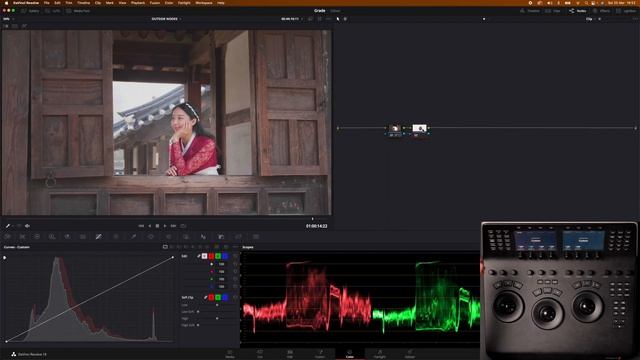Screen dimensions: 640x360
Task: Open the File menu
Action: pyautogui.click(x=47, y=3)
